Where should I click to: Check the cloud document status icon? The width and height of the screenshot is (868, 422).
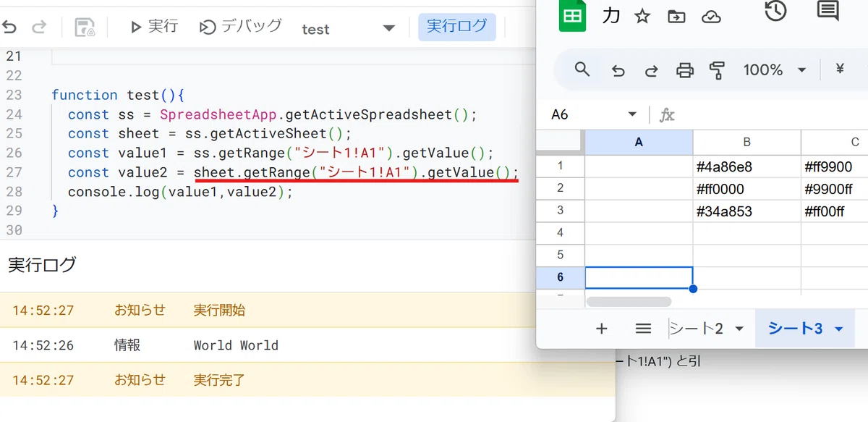coord(711,17)
